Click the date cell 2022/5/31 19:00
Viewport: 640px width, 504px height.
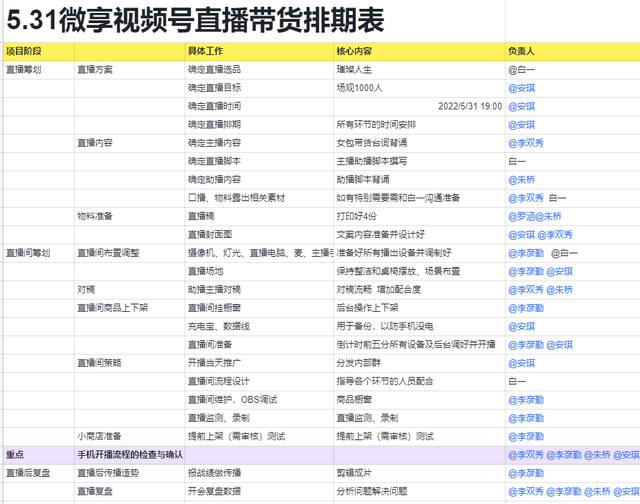tap(419, 107)
